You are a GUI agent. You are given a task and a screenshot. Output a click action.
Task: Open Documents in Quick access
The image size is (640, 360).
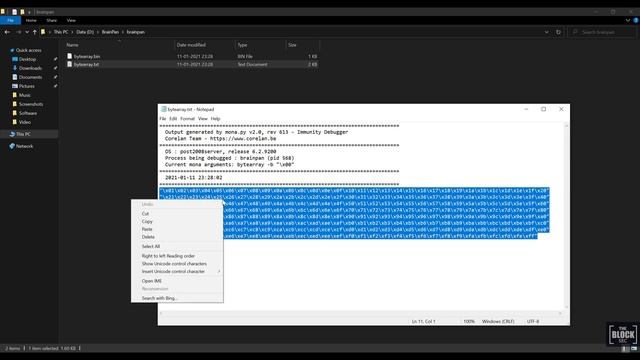[30, 77]
